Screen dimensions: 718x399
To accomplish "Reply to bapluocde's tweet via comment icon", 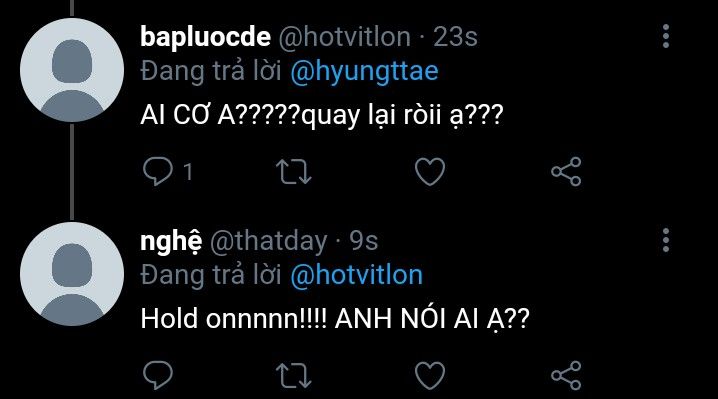I will click(158, 171).
